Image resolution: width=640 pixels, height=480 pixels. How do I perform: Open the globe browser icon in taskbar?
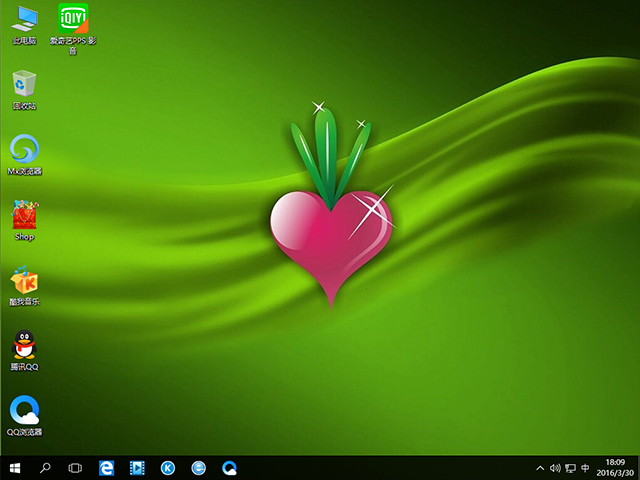point(199,467)
